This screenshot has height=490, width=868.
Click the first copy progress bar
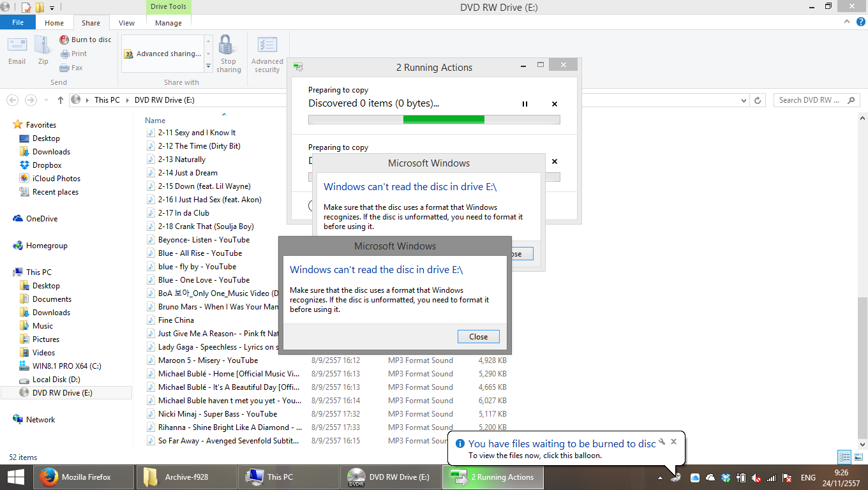434,119
